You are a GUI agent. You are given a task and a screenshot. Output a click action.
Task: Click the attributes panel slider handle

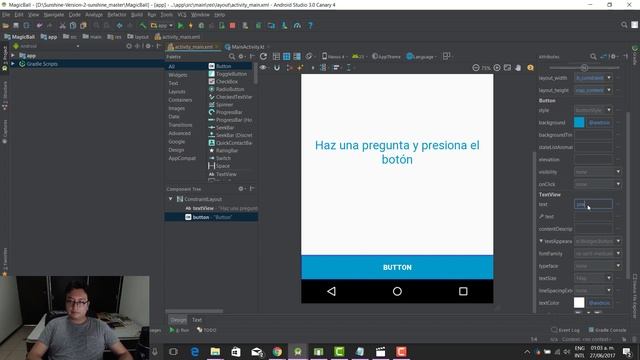tap(584, 68)
